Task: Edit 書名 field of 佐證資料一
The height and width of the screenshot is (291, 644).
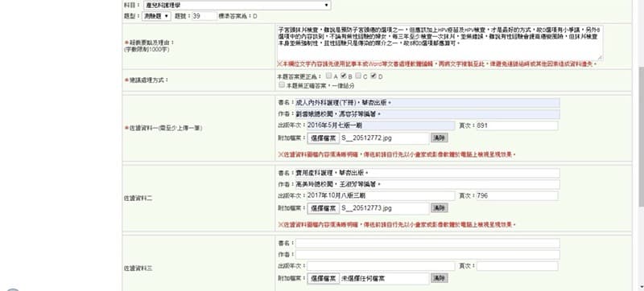Action: (427, 103)
